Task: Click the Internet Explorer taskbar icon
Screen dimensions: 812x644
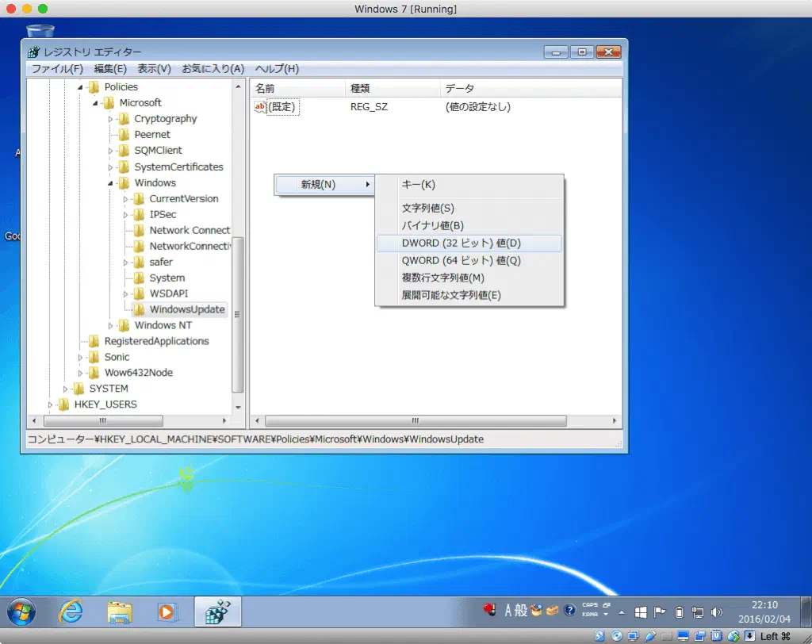Action: pyautogui.click(x=71, y=611)
